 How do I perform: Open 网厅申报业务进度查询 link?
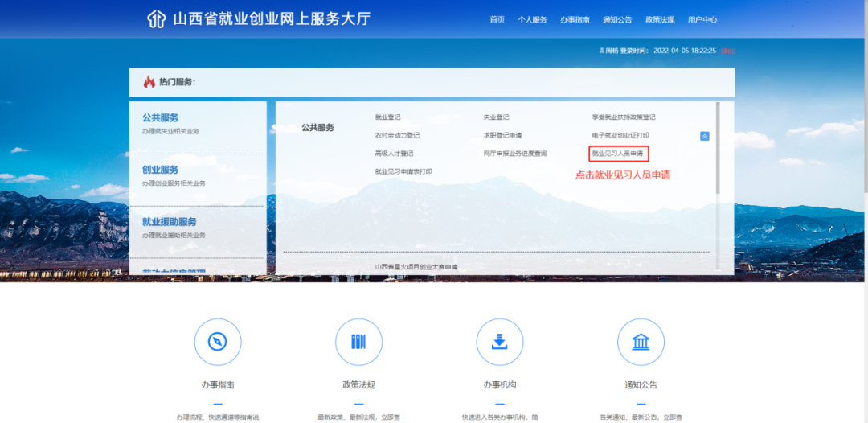coord(514,153)
